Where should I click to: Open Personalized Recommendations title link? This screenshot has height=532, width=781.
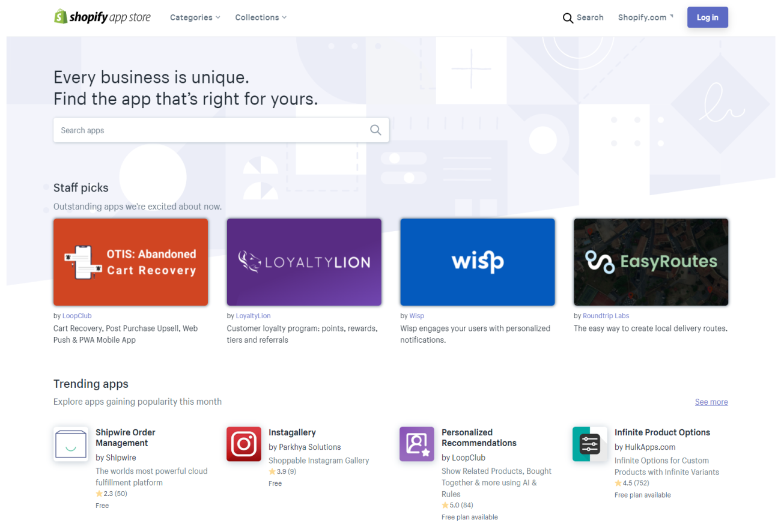point(479,438)
